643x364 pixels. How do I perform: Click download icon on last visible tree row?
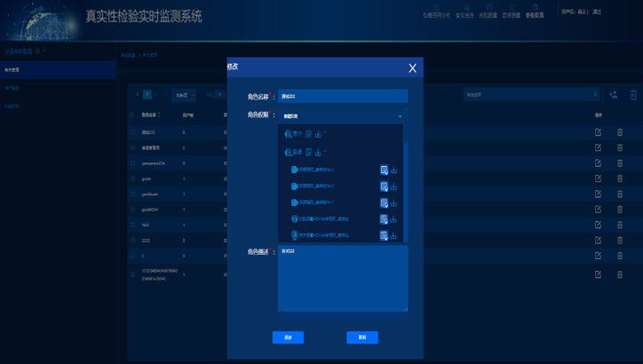(393, 236)
